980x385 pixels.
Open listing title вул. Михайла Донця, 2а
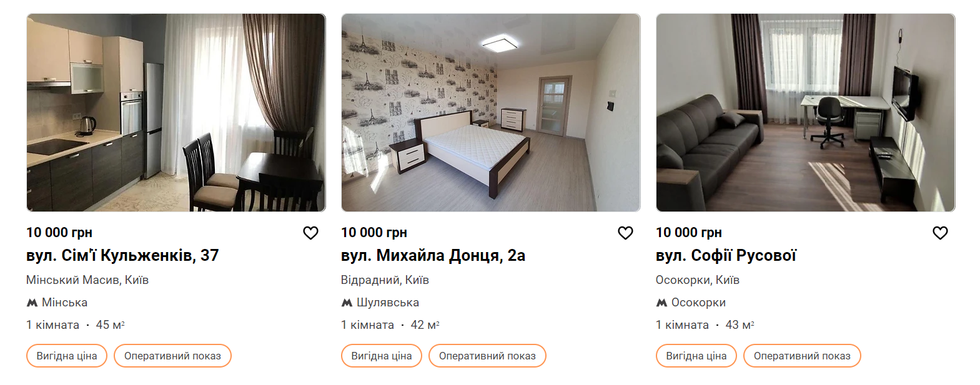pyautogui.click(x=433, y=255)
